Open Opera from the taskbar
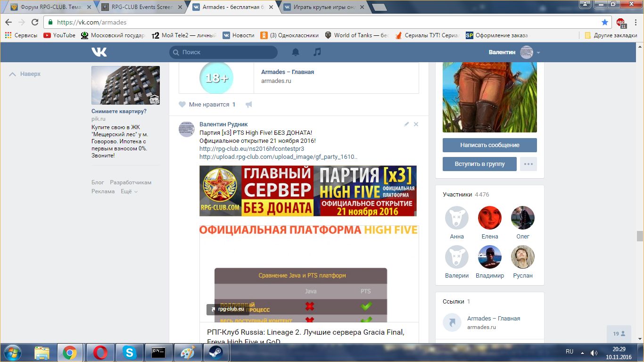The height and width of the screenshot is (362, 644). point(100,353)
